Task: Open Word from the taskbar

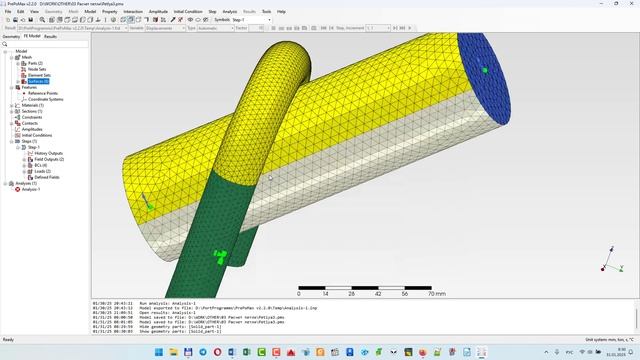Action: coord(232,352)
